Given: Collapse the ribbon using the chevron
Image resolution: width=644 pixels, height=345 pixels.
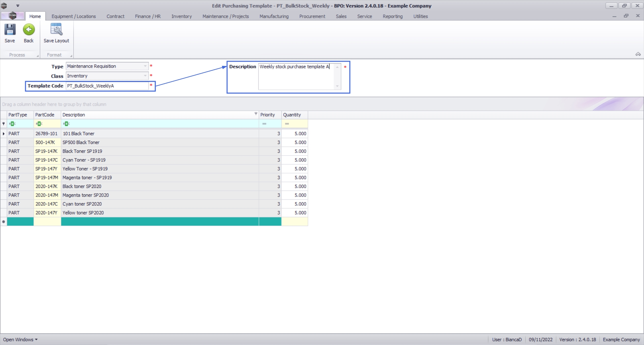Looking at the screenshot, I should [x=638, y=54].
